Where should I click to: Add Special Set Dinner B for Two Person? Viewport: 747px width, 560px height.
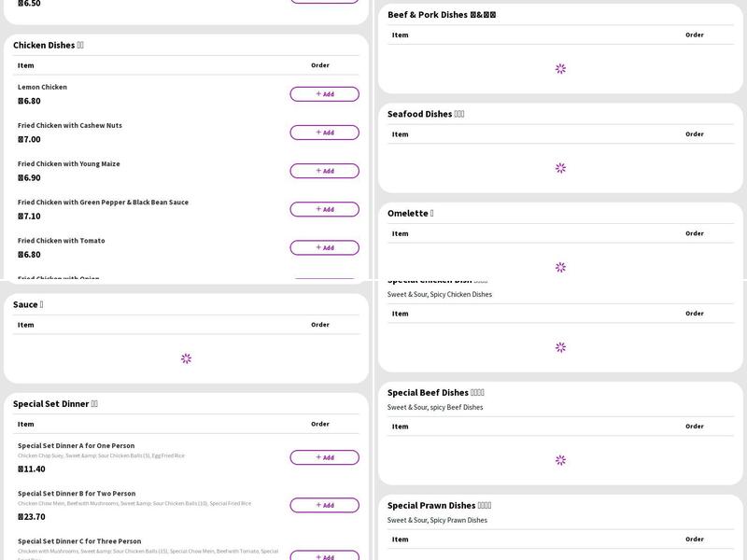[324, 505]
